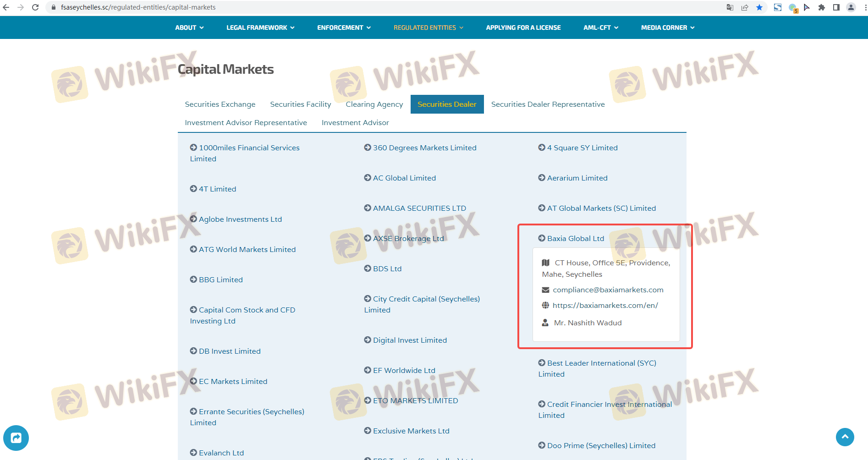868x460 pixels.
Task: Click the blue share floating button
Action: 16,438
